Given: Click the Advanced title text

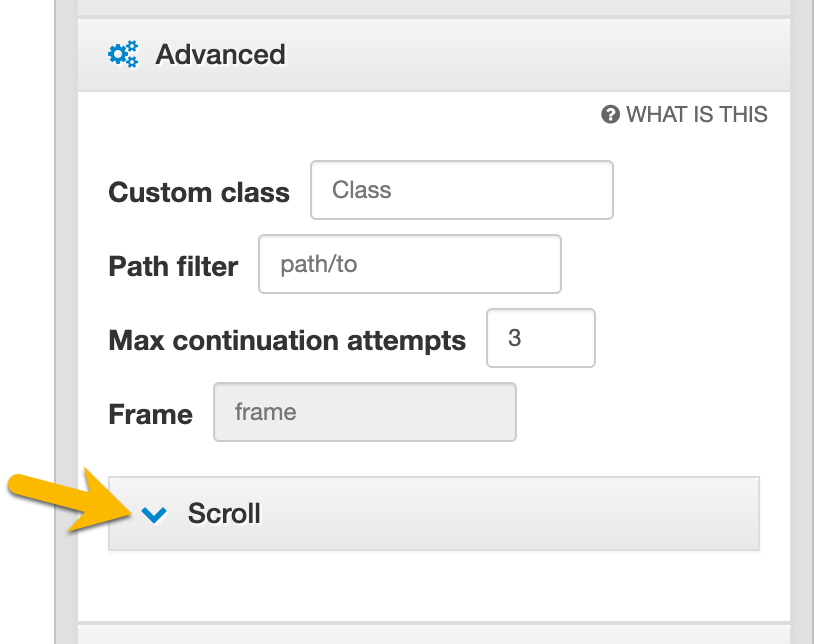Looking at the screenshot, I should pos(220,54).
